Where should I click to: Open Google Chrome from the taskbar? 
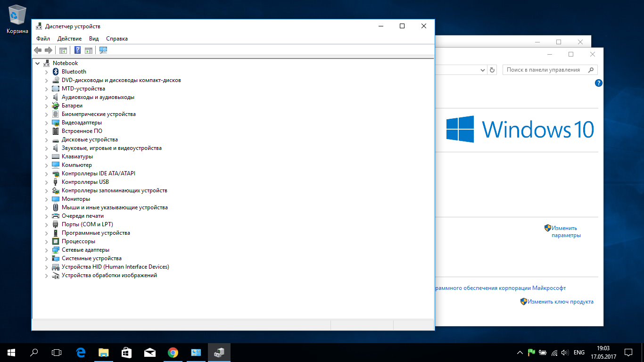pyautogui.click(x=173, y=352)
